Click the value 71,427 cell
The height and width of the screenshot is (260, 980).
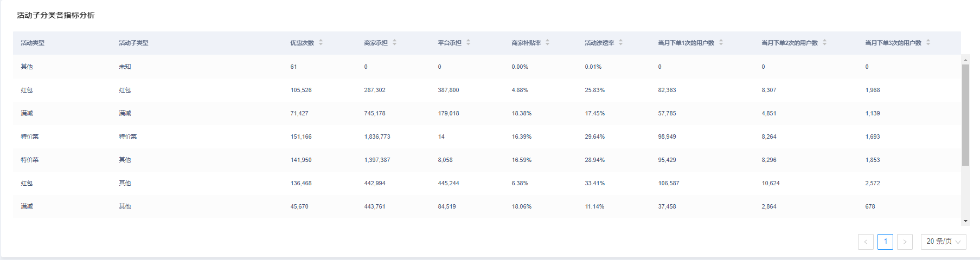(299, 113)
